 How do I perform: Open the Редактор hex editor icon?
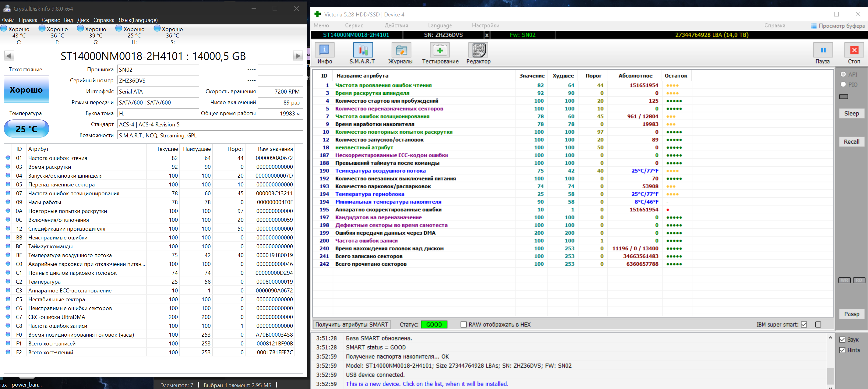pos(478,51)
